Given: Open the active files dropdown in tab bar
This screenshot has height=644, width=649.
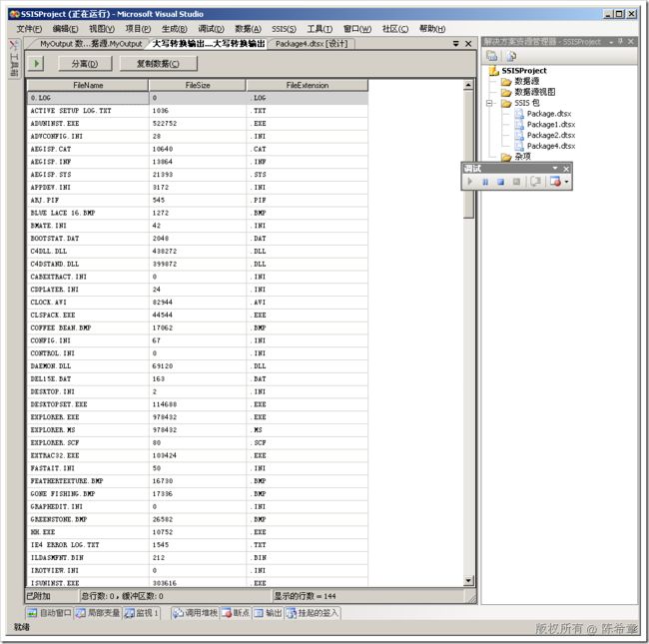Looking at the screenshot, I should pyautogui.click(x=455, y=44).
